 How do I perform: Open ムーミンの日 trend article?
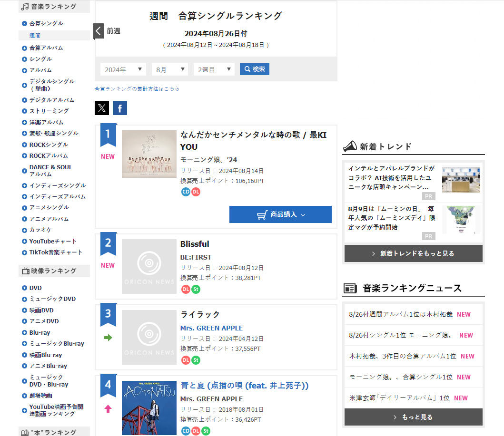click(x=392, y=218)
